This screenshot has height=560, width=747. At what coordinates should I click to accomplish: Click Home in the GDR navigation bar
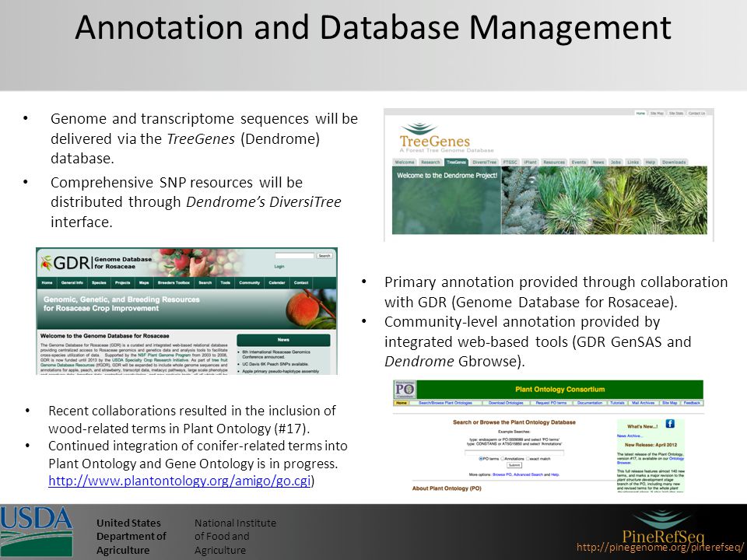point(47,282)
